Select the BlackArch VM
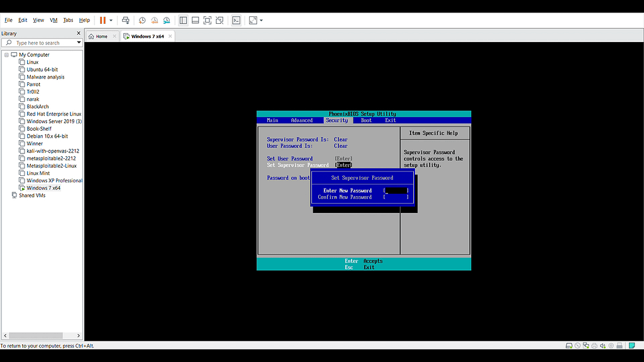Screen dimensions: 644x362 click(38, 106)
